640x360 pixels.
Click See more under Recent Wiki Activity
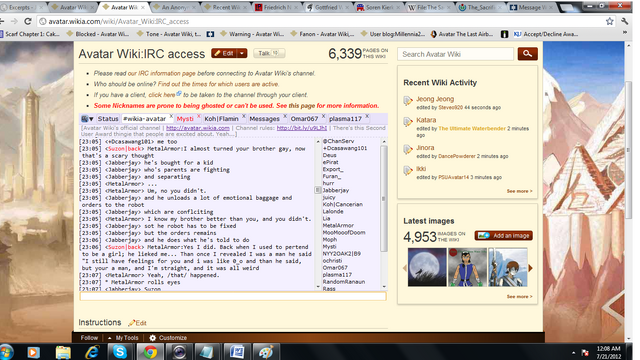pos(519,191)
